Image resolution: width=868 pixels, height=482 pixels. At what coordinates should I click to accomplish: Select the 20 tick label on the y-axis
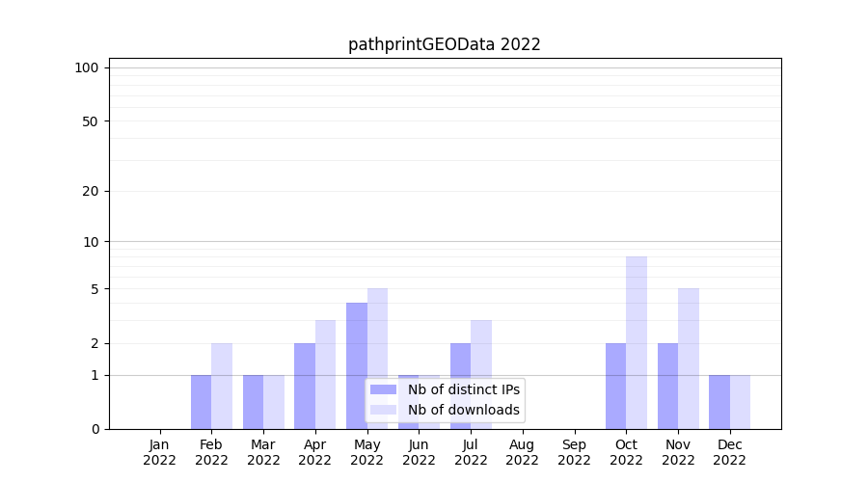click(91, 191)
